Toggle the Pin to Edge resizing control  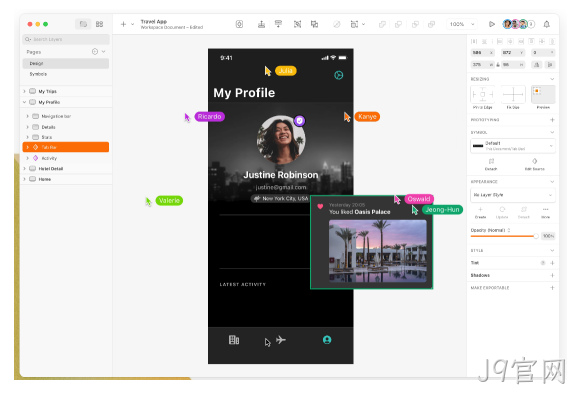tap(483, 95)
